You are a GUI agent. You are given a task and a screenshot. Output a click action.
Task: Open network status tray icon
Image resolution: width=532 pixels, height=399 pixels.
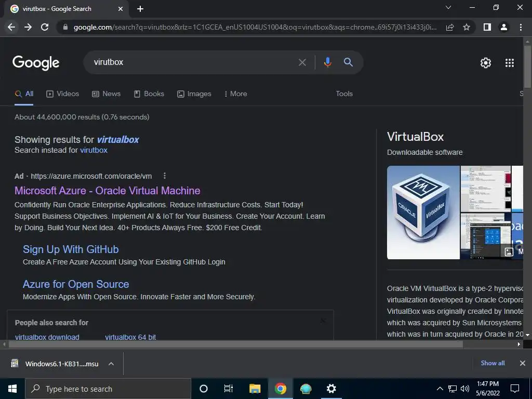(x=453, y=389)
